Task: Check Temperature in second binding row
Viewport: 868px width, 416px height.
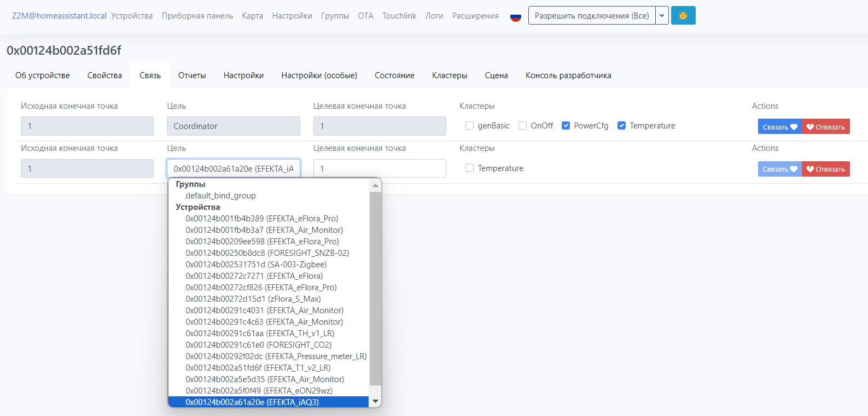Action: pos(469,168)
